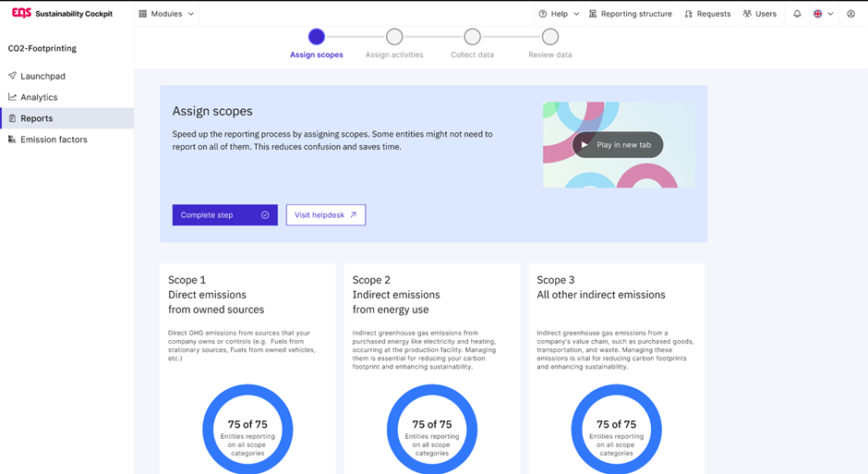The image size is (868, 474).
Task: Go to Analytics in the sidebar
Action: tap(39, 97)
